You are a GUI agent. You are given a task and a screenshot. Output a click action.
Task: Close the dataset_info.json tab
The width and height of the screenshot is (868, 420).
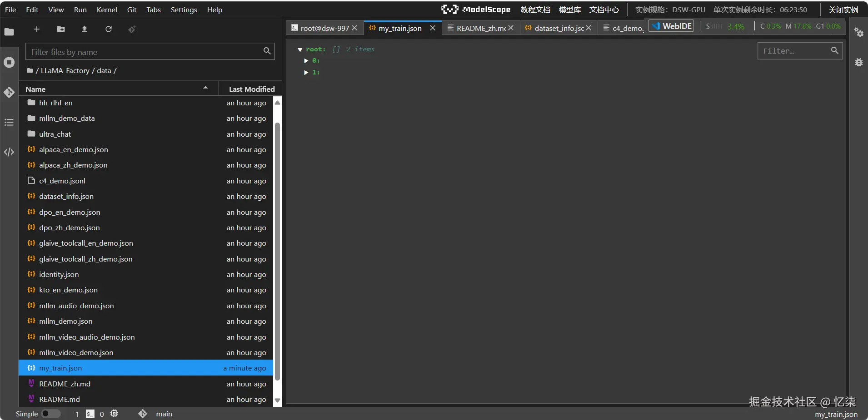click(589, 28)
